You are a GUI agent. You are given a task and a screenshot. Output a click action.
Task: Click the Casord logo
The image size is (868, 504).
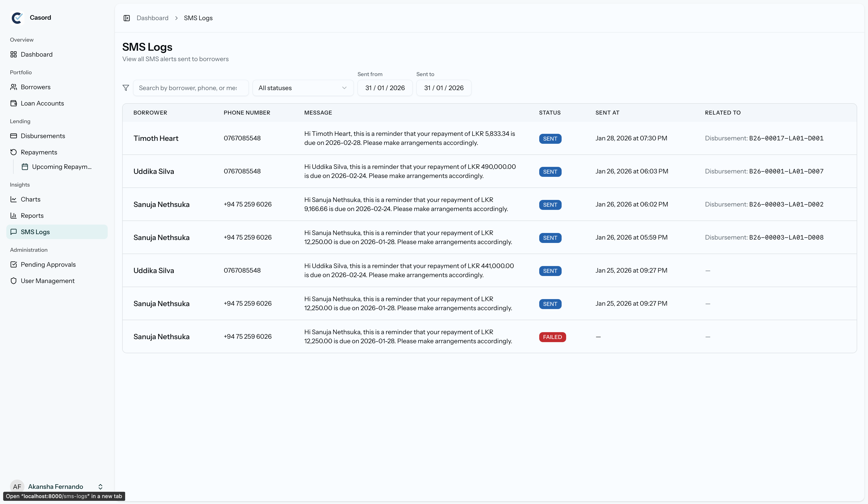(18, 18)
